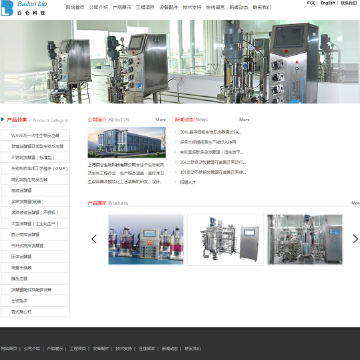Viewport: 360px width, 360px height.
Task: Open the stainless fermenter with control cabinet thumbnail
Action: pyautogui.click(x=226, y=240)
